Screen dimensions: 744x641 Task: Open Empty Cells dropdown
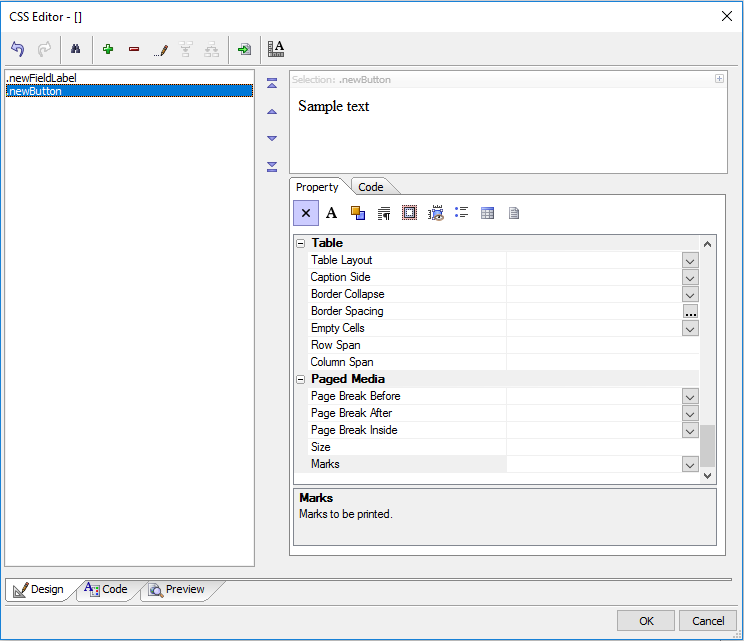(690, 329)
